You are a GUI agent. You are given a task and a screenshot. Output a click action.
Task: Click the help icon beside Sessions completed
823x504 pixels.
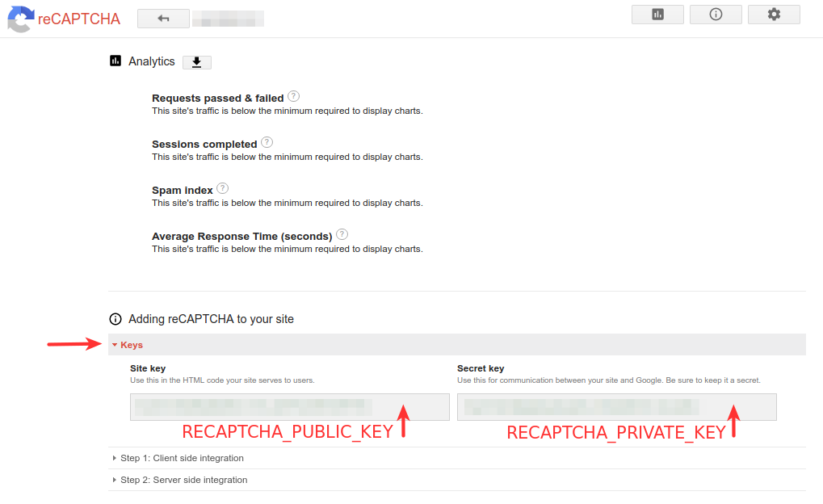click(267, 142)
